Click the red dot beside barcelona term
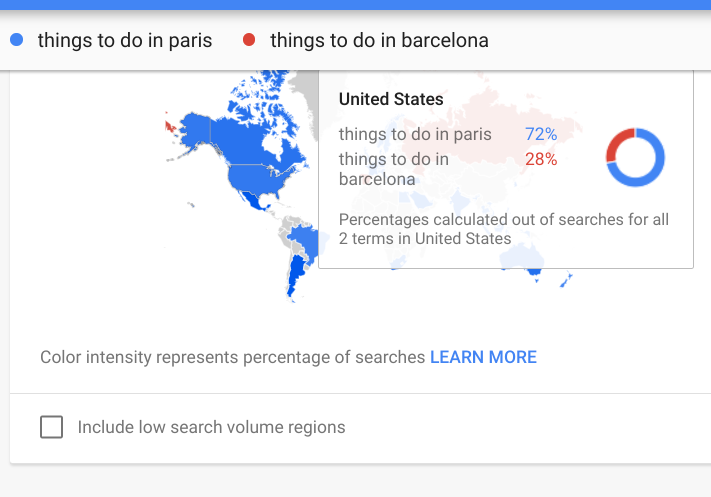The width and height of the screenshot is (711, 497). point(249,40)
